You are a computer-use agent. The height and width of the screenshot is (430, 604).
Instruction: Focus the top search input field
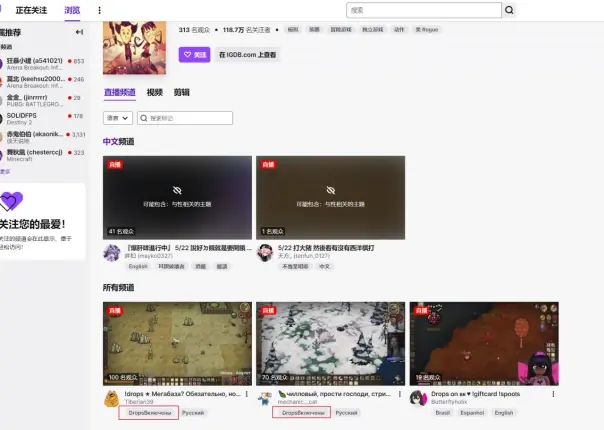[x=424, y=10]
